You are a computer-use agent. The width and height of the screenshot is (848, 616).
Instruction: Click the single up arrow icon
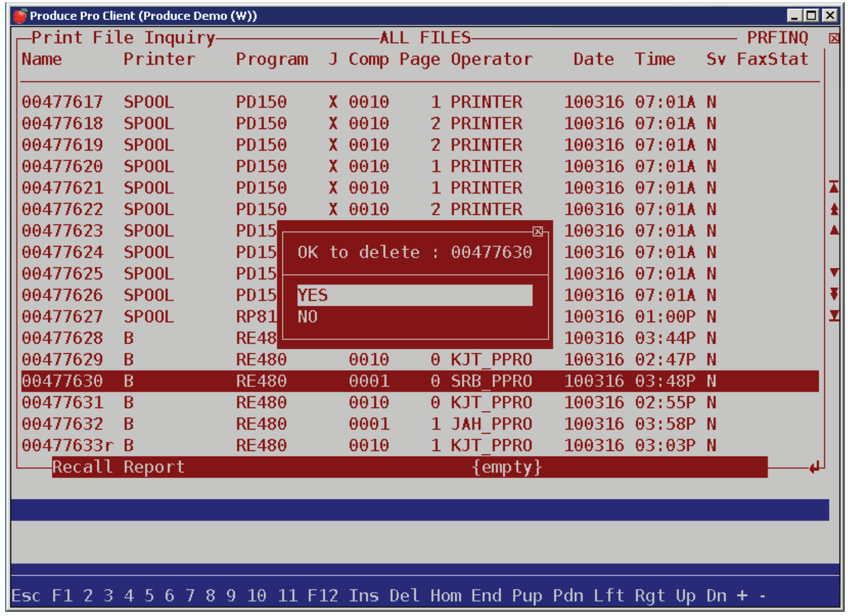[x=834, y=230]
